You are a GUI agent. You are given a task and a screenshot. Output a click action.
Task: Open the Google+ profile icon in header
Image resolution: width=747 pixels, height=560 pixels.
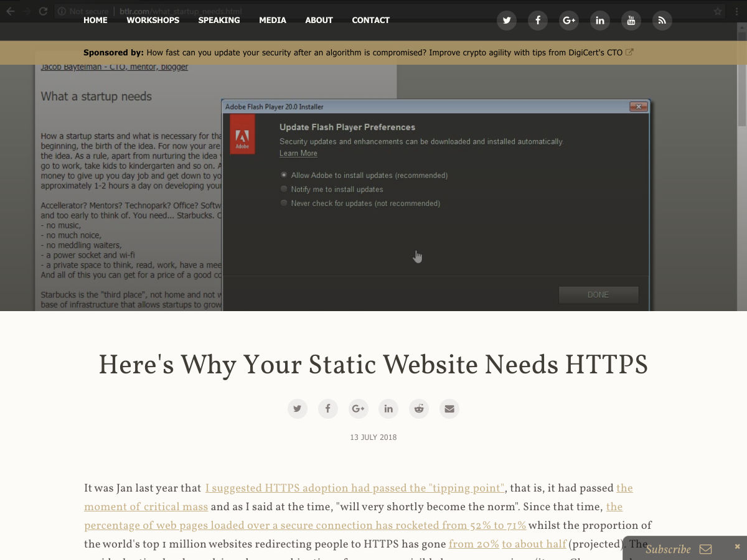click(569, 21)
